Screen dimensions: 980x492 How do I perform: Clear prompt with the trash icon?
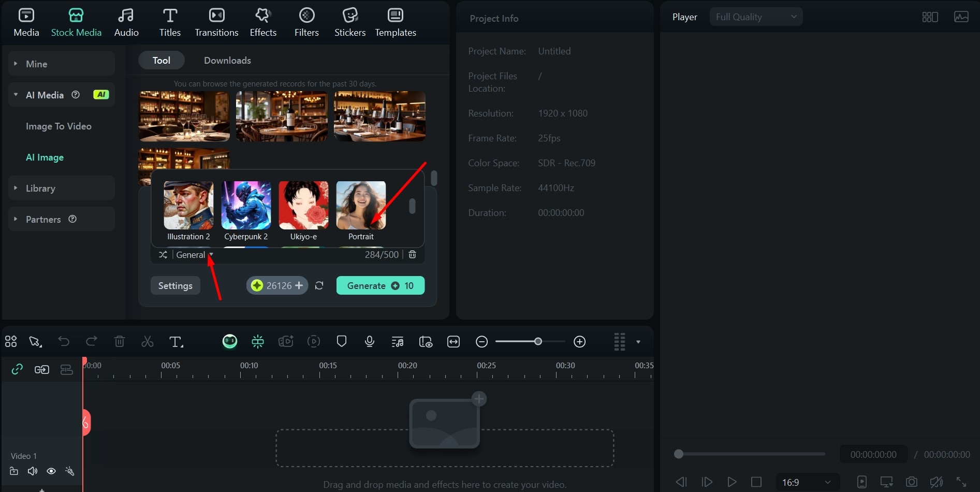pyautogui.click(x=412, y=255)
